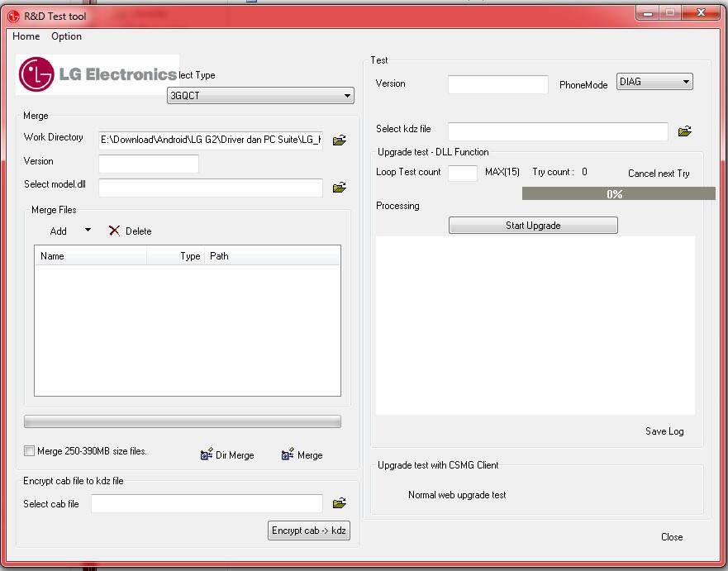The height and width of the screenshot is (571, 728).
Task: Minimize the R&D Test tool window
Action: (x=648, y=12)
